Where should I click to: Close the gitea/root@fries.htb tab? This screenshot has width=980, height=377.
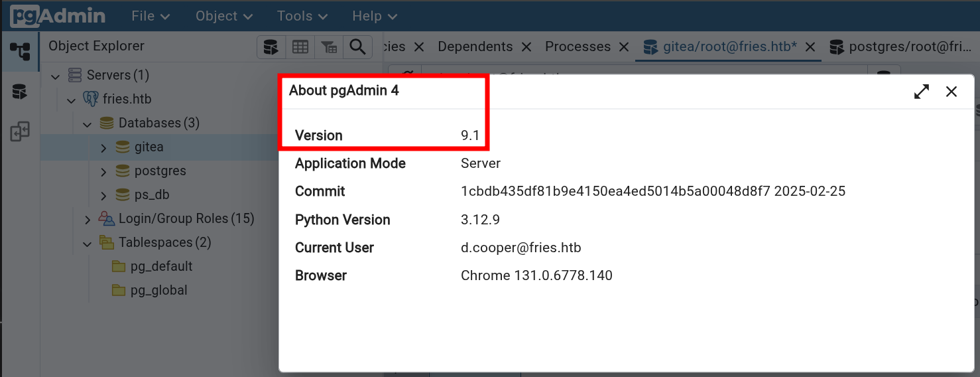[810, 47]
